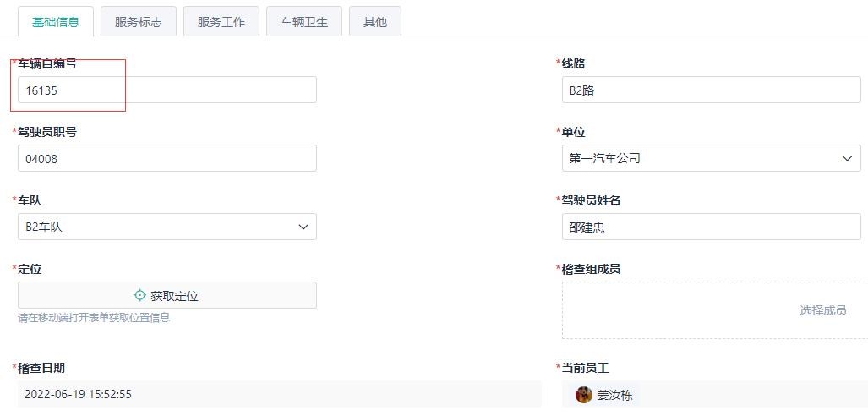Click 选择成员 to pick members

click(x=822, y=310)
